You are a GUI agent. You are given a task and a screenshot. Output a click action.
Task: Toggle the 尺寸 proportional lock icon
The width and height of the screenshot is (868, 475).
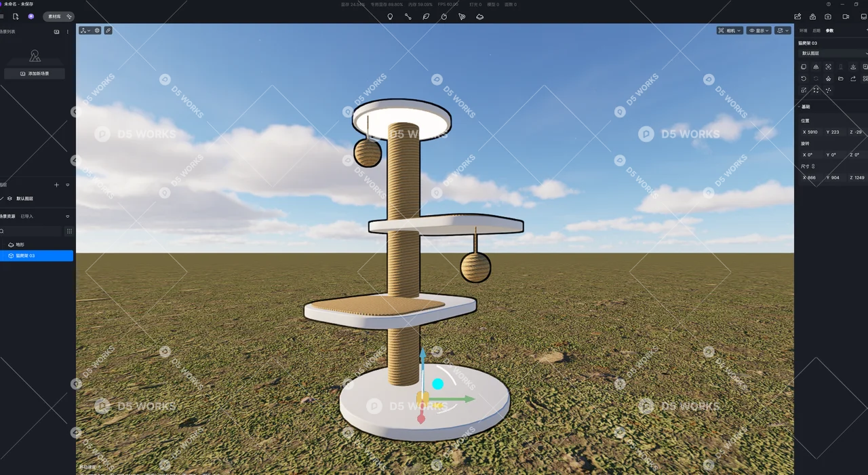pyautogui.click(x=814, y=166)
